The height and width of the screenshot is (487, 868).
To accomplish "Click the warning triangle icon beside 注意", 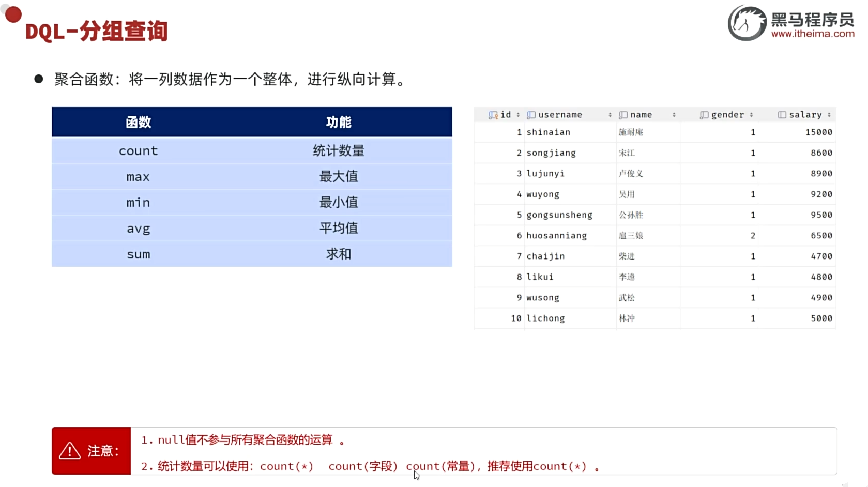I will (70, 451).
